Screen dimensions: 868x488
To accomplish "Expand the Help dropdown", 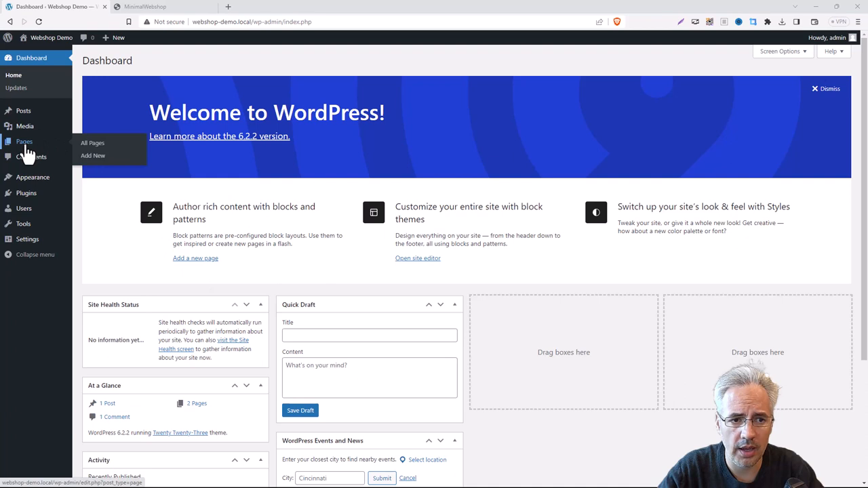I will tap(834, 52).
